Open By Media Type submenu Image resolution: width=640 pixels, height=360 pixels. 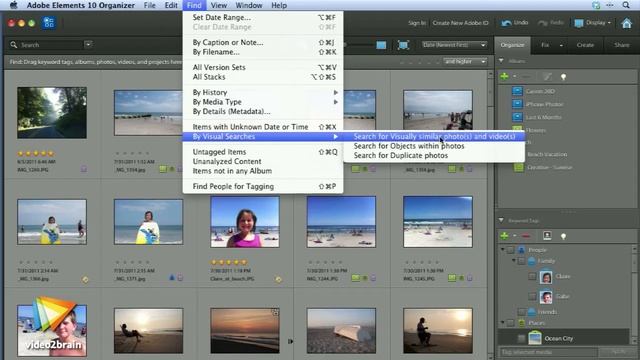pyautogui.click(x=263, y=102)
